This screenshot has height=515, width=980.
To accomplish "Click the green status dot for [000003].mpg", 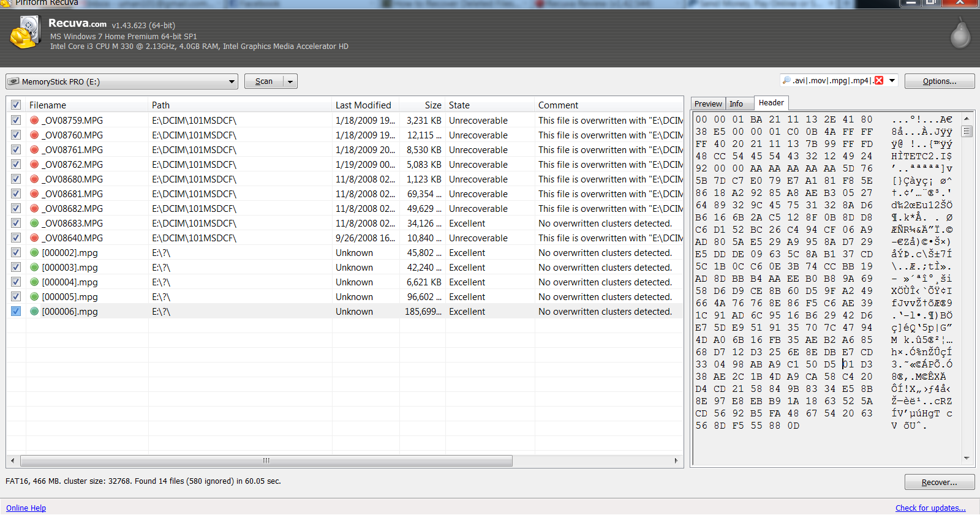I will (x=34, y=268).
